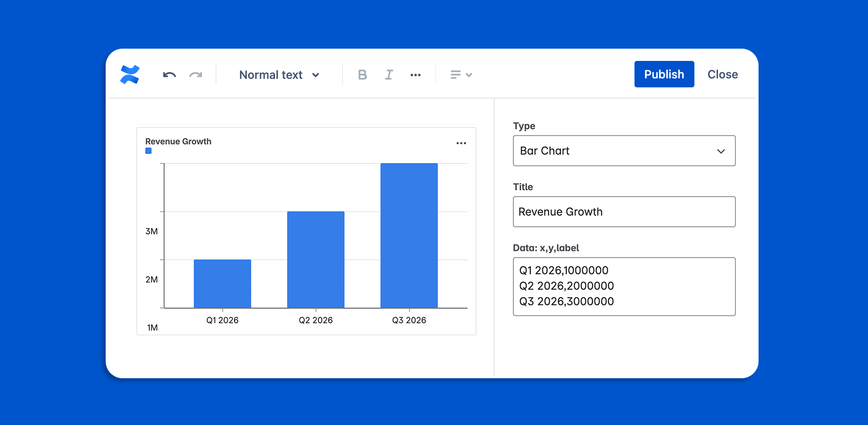Click the blue legend swatch under chart title
Viewport: 868px width, 425px height.
149,151
